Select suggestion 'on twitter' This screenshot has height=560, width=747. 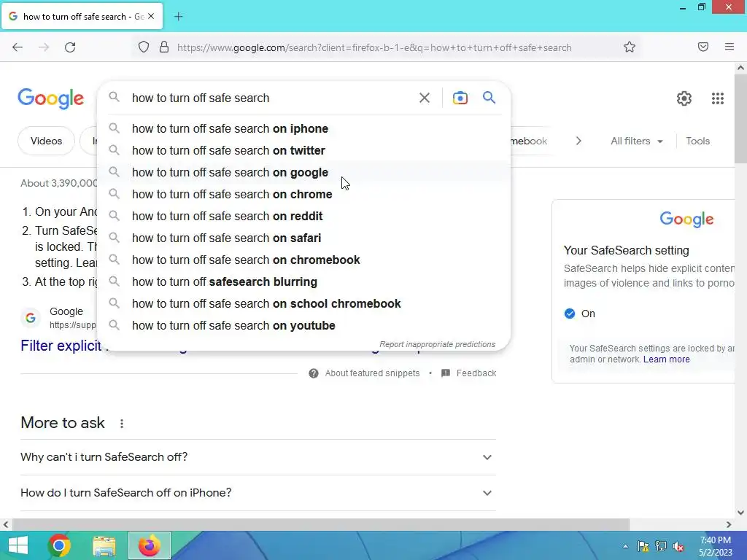(304, 150)
